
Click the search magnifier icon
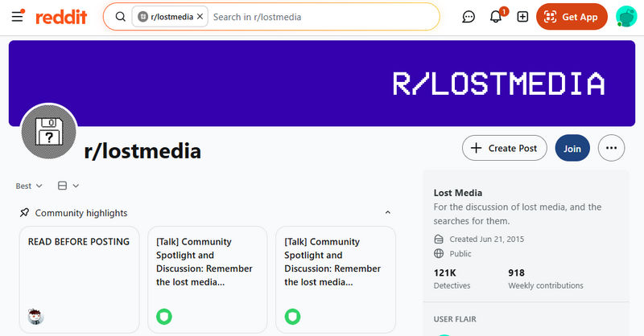120,17
